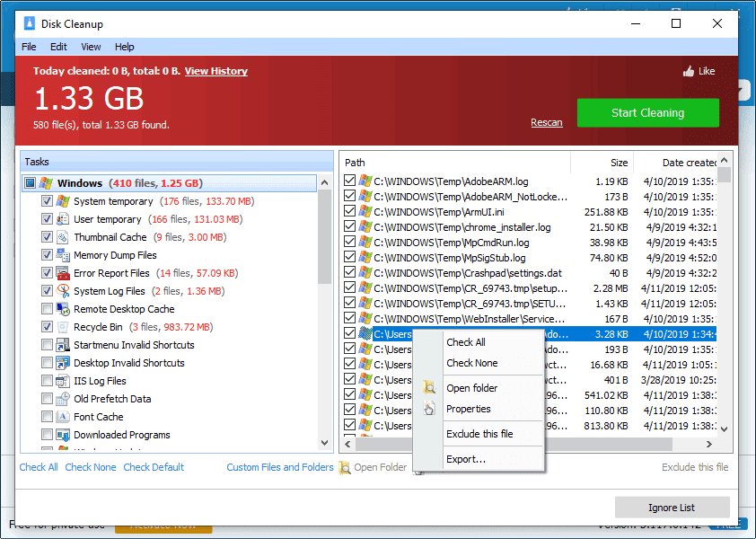Image resolution: width=756 pixels, height=539 pixels.
Task: Open the Help menu
Action: (x=125, y=47)
